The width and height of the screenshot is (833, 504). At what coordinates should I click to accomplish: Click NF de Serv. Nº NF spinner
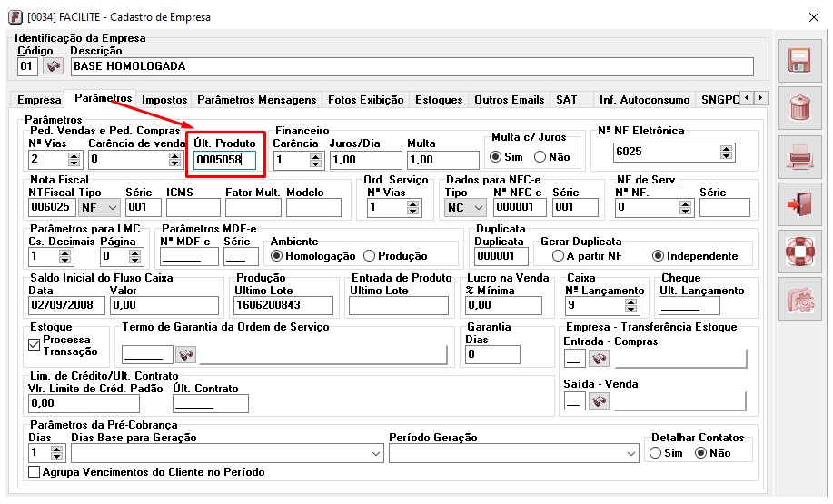tap(685, 208)
